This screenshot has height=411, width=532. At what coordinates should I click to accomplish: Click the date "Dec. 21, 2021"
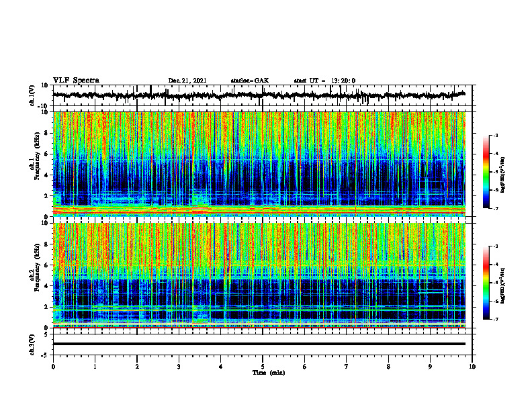[x=187, y=81]
